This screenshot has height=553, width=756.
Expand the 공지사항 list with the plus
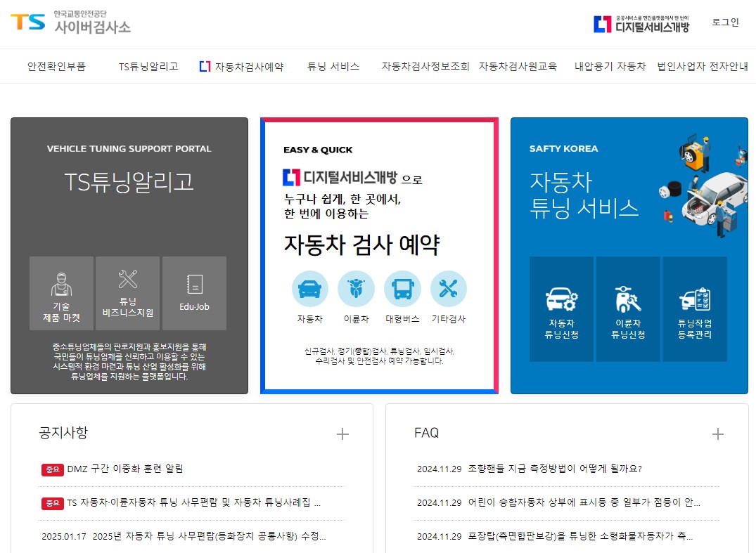[342, 434]
